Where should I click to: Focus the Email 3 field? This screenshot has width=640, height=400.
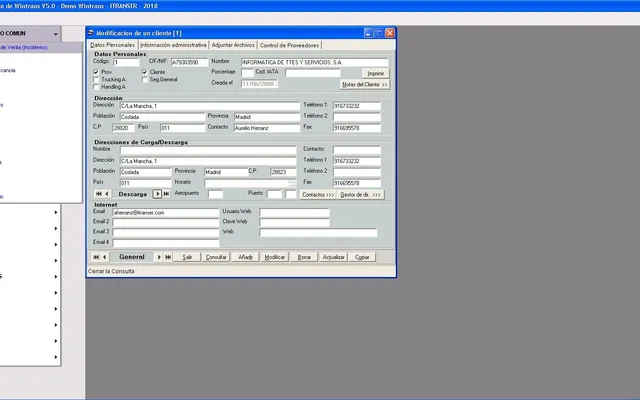click(166, 233)
